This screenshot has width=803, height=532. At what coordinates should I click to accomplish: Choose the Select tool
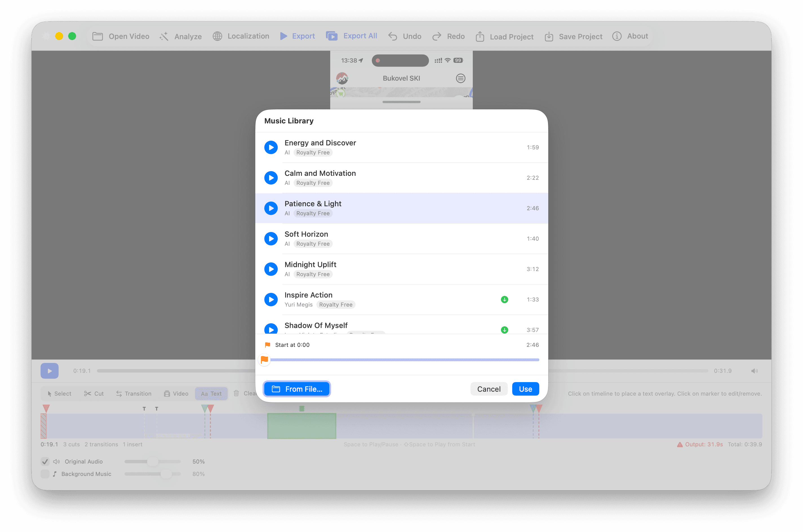tap(59, 394)
